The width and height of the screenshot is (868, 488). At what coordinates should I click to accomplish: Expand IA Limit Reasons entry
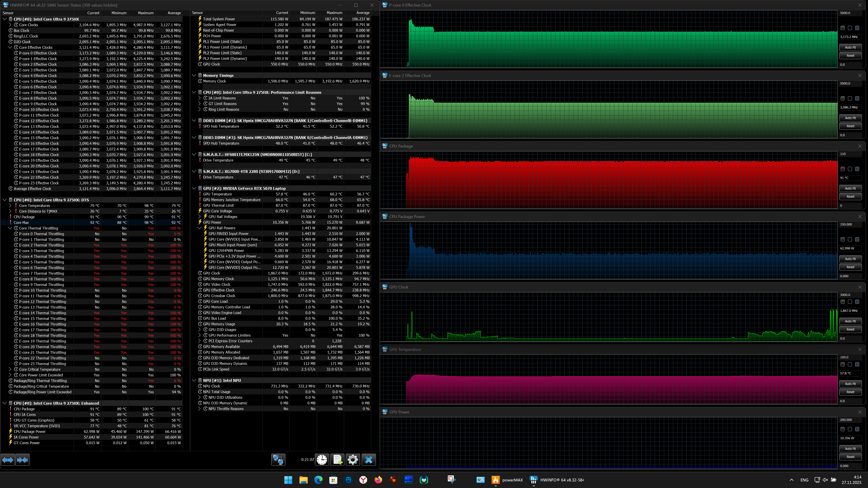(199, 98)
